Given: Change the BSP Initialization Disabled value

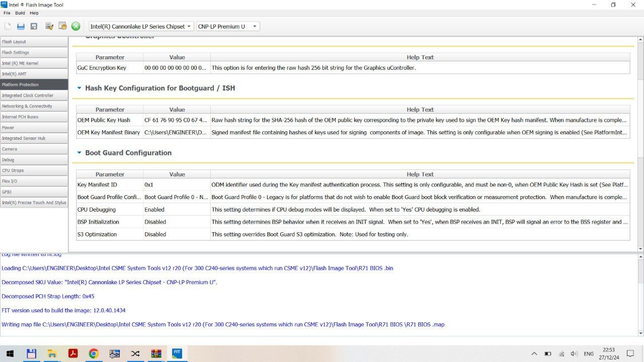Looking at the screenshot, I should [x=177, y=222].
